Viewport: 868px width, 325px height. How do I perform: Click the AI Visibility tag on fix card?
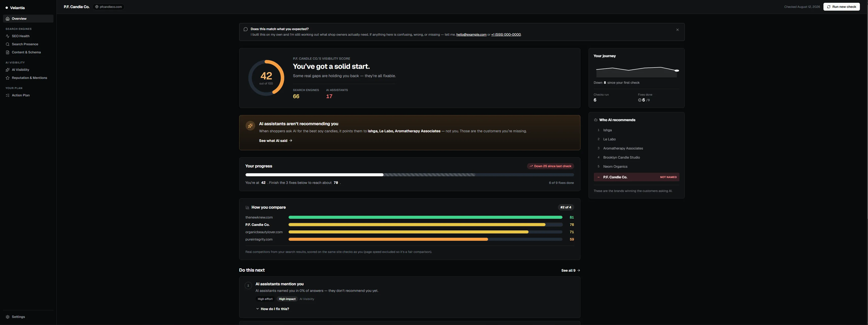pos(307,299)
